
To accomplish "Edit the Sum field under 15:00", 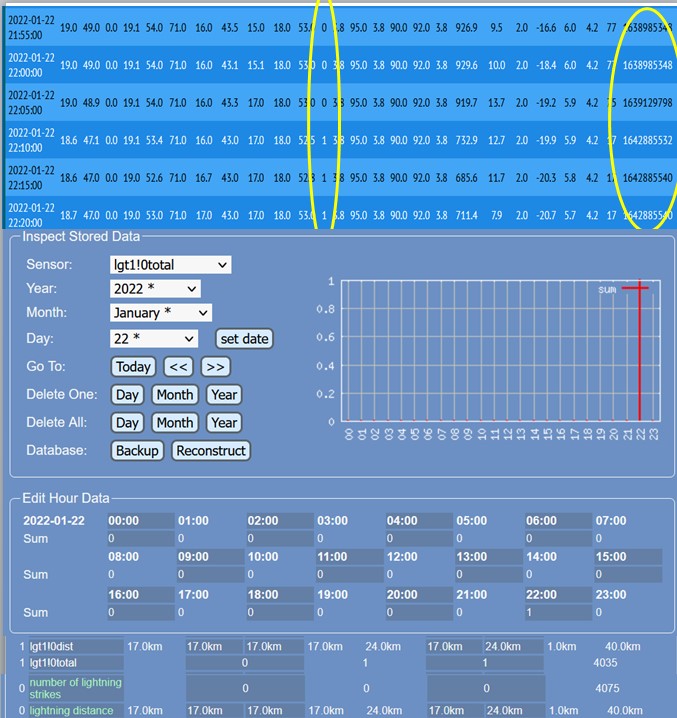I will tap(628, 574).
